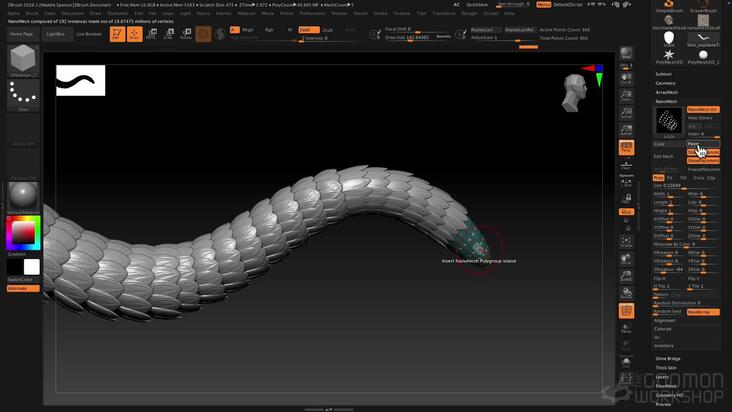This screenshot has width=732, height=412.
Task: Open the Transform menu
Action: point(443,14)
